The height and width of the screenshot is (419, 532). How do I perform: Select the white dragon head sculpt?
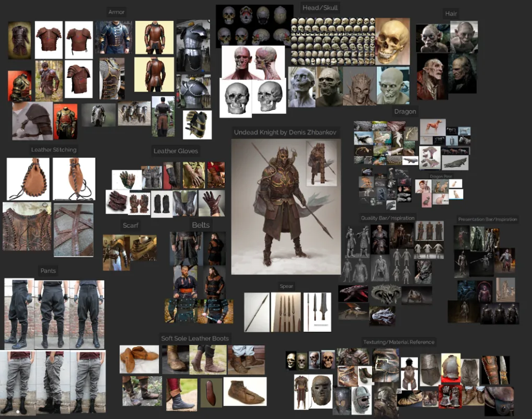(382, 316)
